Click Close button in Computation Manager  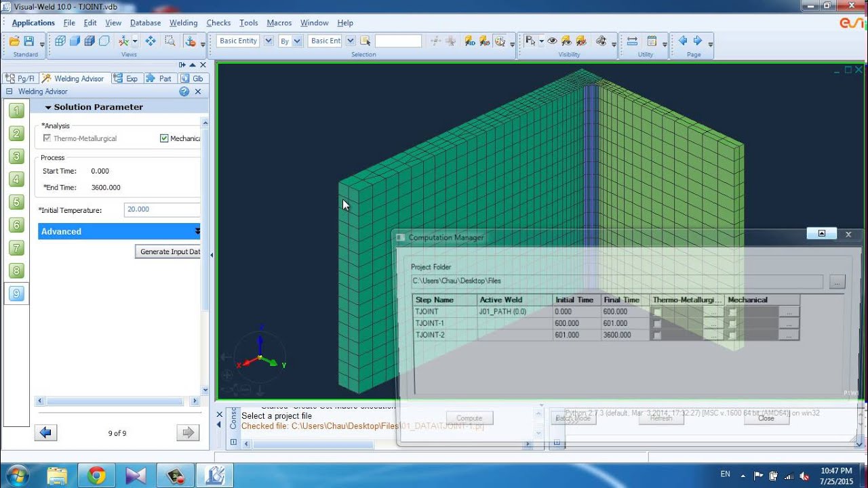tap(766, 418)
